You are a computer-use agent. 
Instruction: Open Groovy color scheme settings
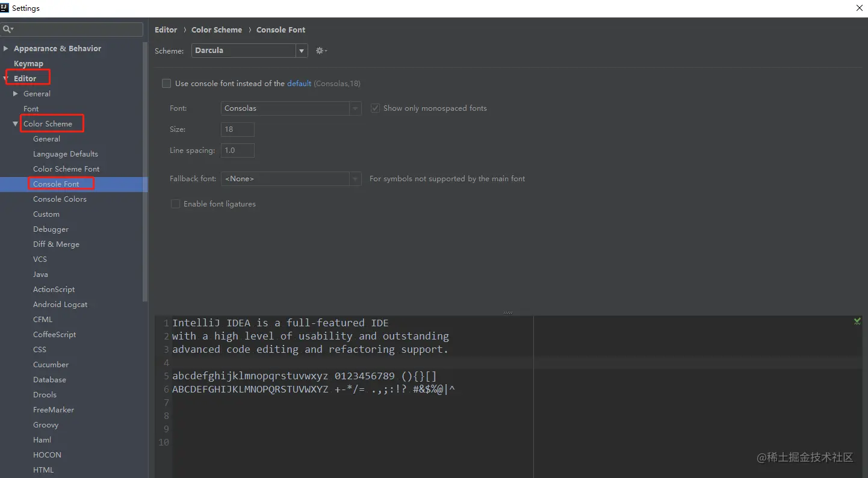46,424
